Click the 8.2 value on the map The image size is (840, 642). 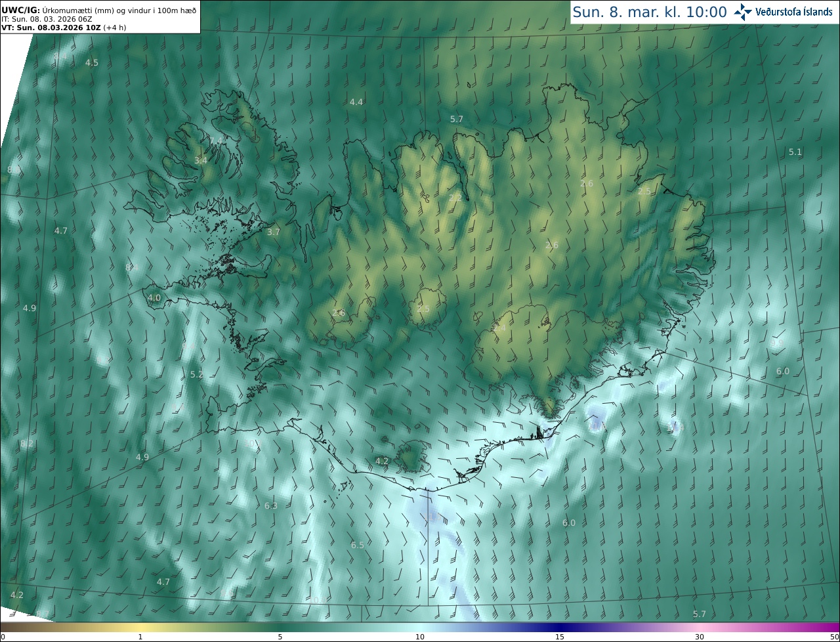coord(27,444)
